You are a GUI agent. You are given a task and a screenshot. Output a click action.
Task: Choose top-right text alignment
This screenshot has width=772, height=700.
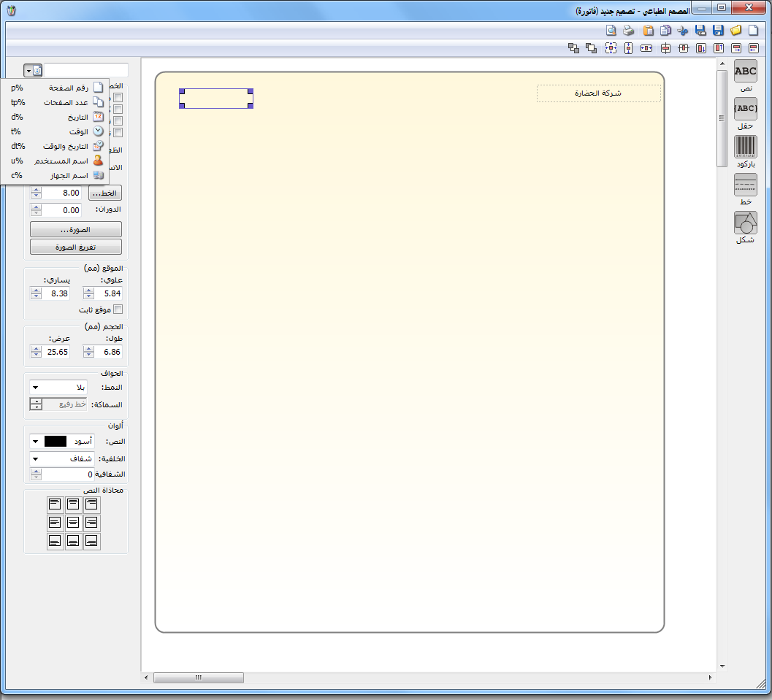point(91,504)
